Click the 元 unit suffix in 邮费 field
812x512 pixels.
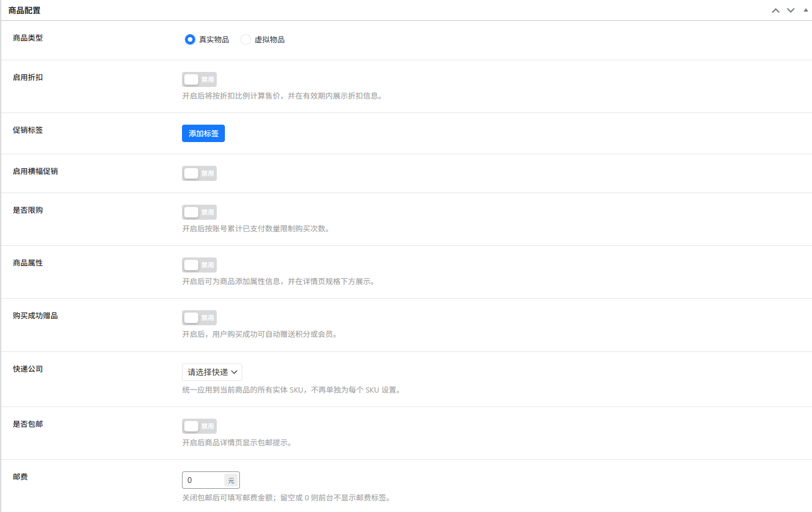231,480
